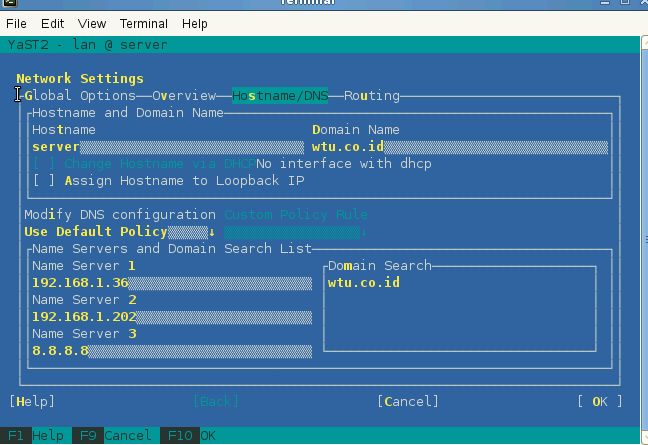Click the terminal icon in title bar
Screen dimensions: 648x445
(9, 2)
